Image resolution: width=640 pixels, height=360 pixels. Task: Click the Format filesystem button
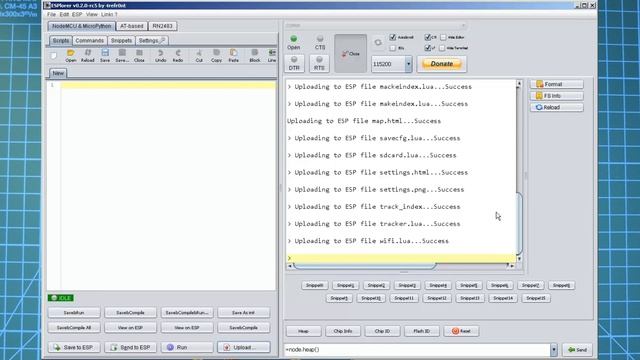(x=557, y=84)
